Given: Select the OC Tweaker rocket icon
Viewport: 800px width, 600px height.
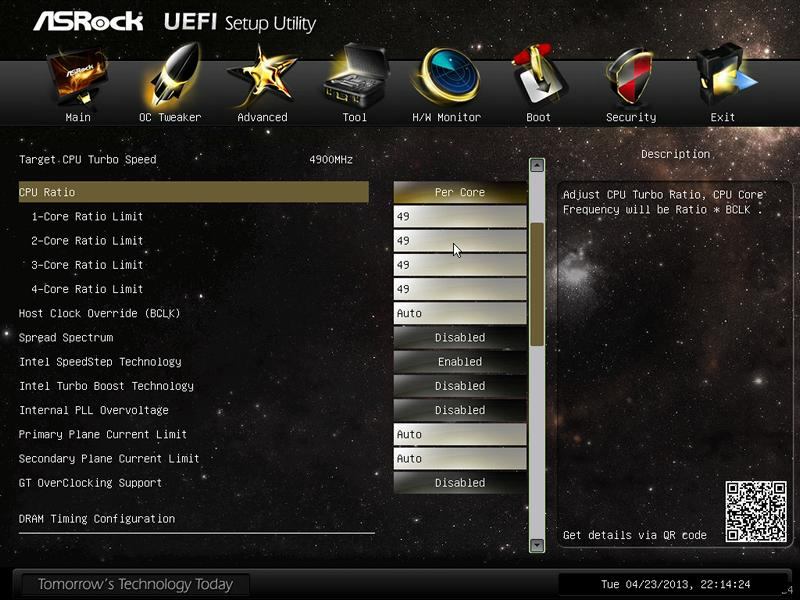Looking at the screenshot, I should [x=170, y=75].
